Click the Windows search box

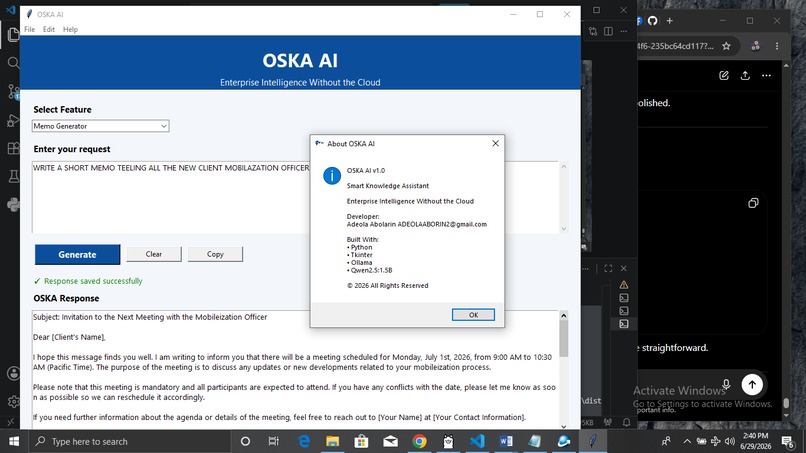click(x=129, y=441)
